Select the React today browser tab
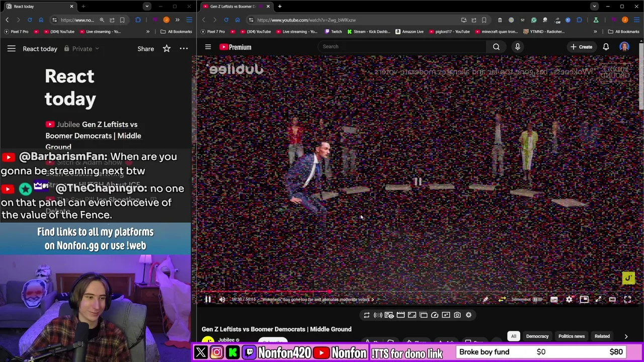The height and width of the screenshot is (362, 644). click(x=39, y=7)
